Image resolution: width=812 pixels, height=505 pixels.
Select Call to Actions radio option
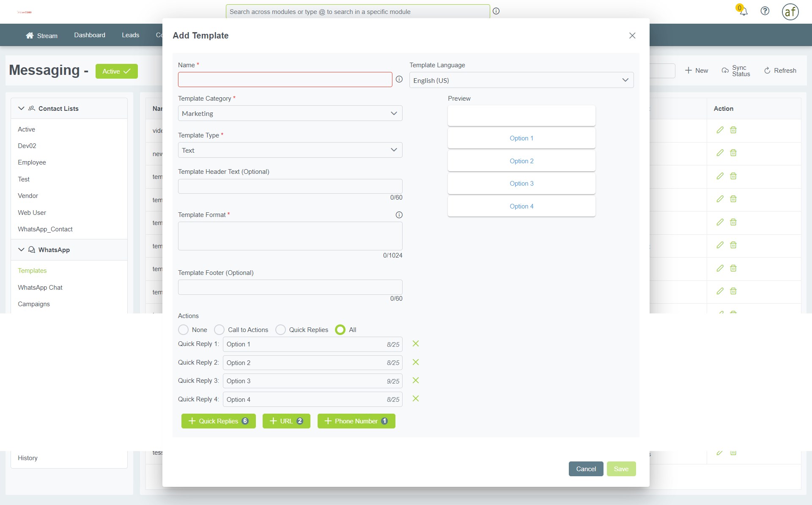219,329
